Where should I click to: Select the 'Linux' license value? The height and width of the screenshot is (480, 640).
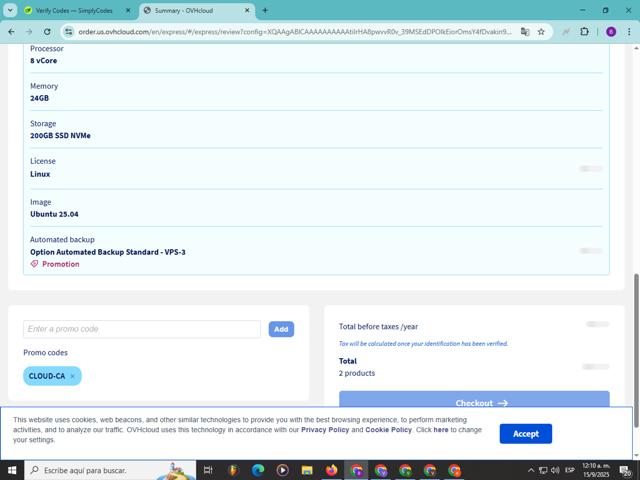40,174
